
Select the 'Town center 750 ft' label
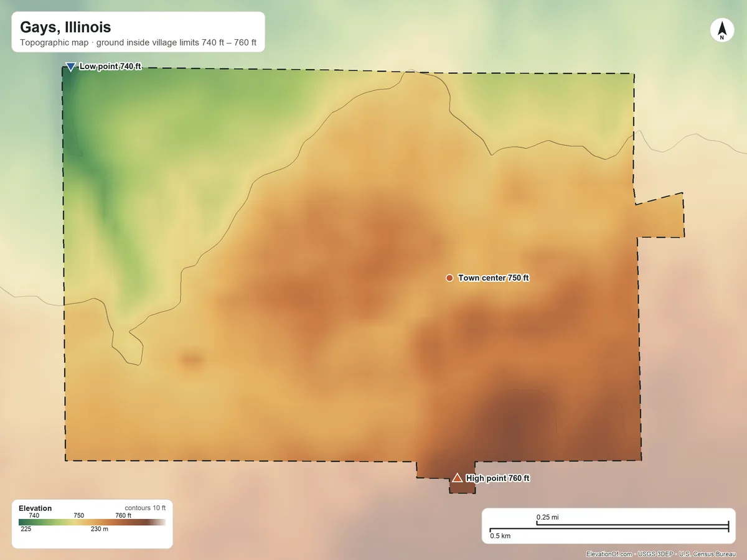pos(494,278)
